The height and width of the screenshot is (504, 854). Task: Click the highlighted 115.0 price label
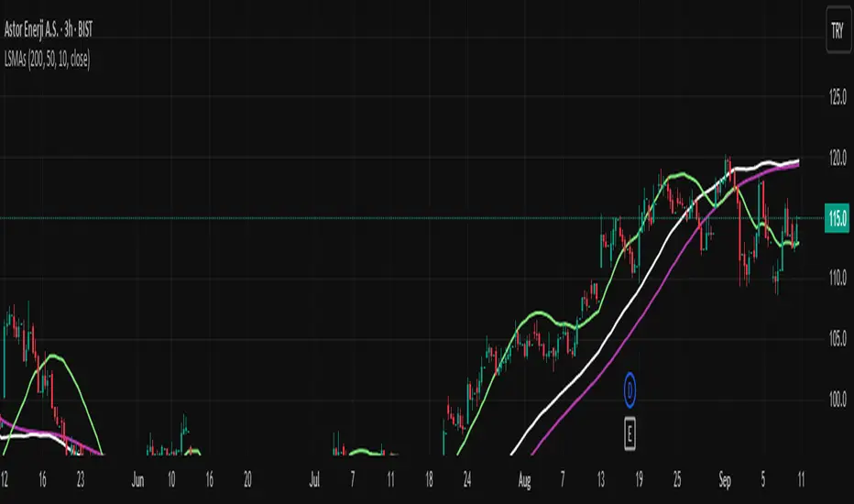point(838,218)
